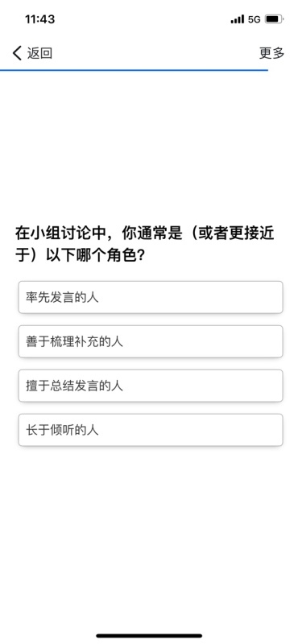Image resolution: width=298 pixels, height=644 pixels.
Task: Click the blue survey progress bar
Action: click(134, 70)
